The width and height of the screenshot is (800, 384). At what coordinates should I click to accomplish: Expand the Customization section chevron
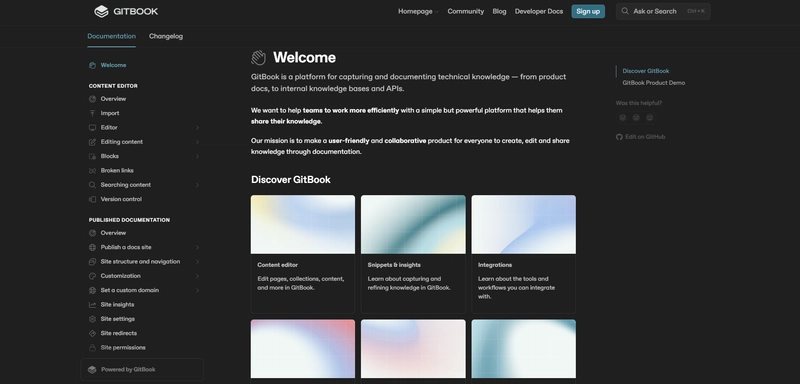(197, 276)
